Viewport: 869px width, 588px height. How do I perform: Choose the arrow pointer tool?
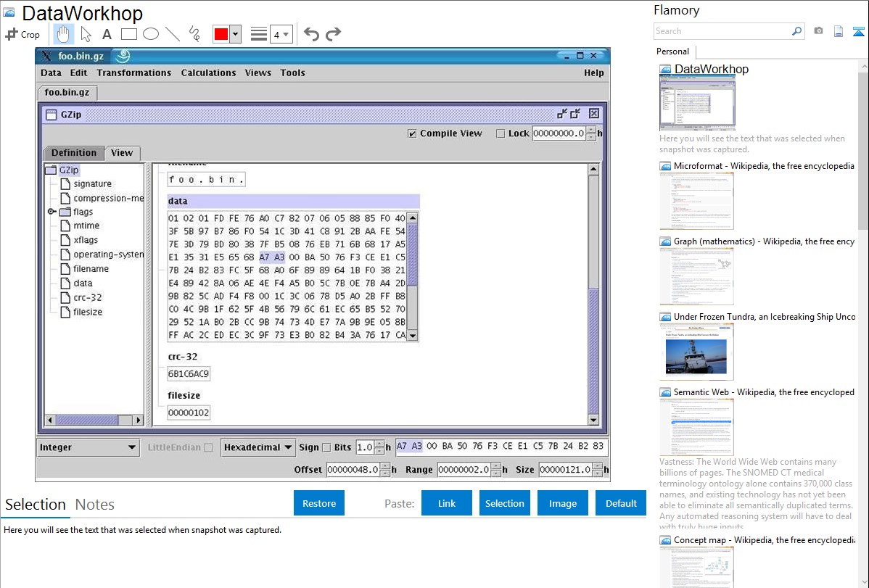(86, 34)
